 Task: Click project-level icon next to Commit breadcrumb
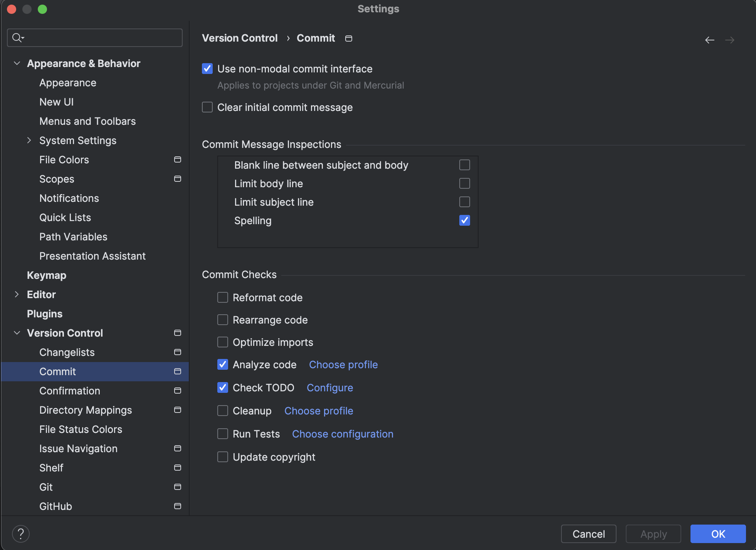click(348, 39)
